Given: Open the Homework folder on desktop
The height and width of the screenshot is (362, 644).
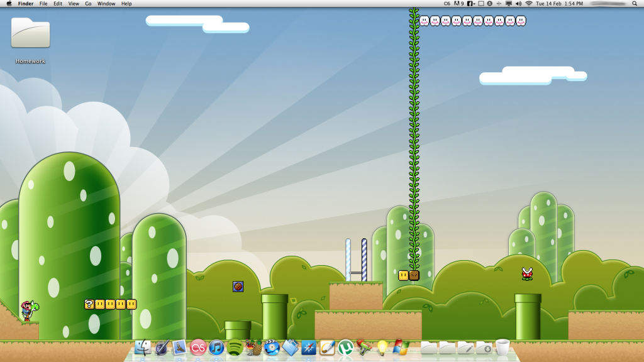Looking at the screenshot, I should coord(30,33).
